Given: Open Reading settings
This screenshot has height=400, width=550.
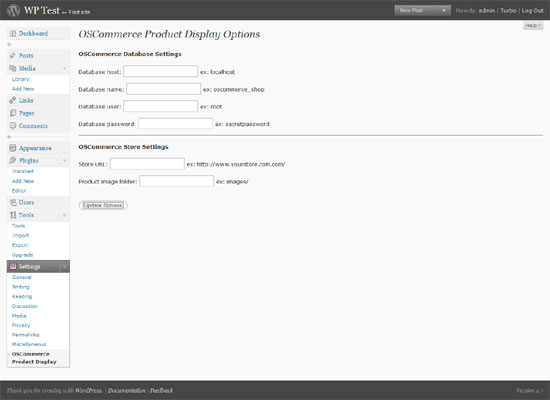Looking at the screenshot, I should [x=22, y=296].
